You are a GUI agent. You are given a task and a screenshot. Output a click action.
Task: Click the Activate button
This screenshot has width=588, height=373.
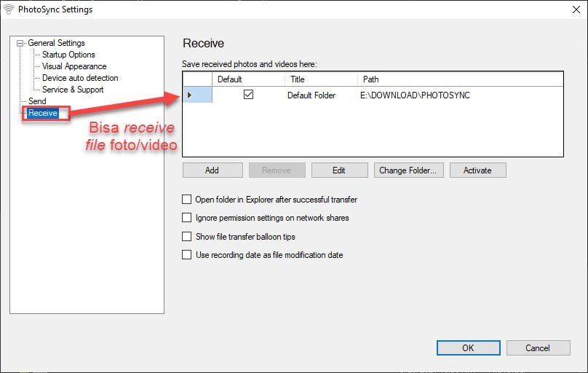coord(477,170)
